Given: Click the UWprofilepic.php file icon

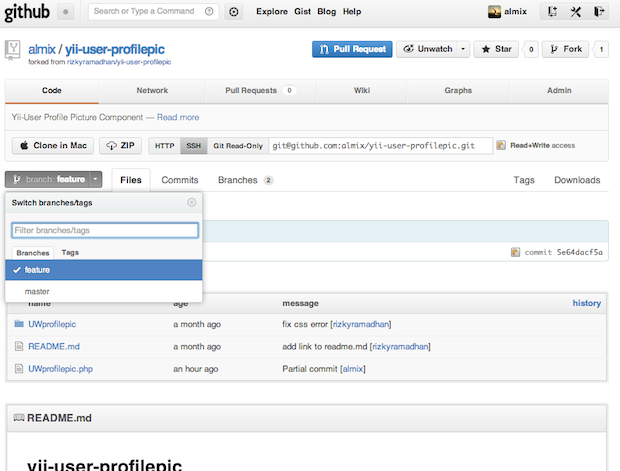Looking at the screenshot, I should 19,369.
